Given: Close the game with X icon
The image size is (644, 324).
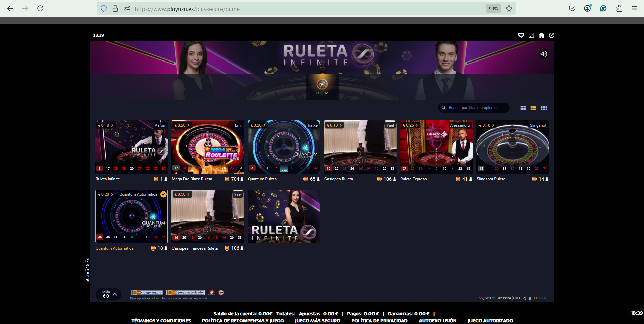Looking at the screenshot, I should (x=552, y=35).
